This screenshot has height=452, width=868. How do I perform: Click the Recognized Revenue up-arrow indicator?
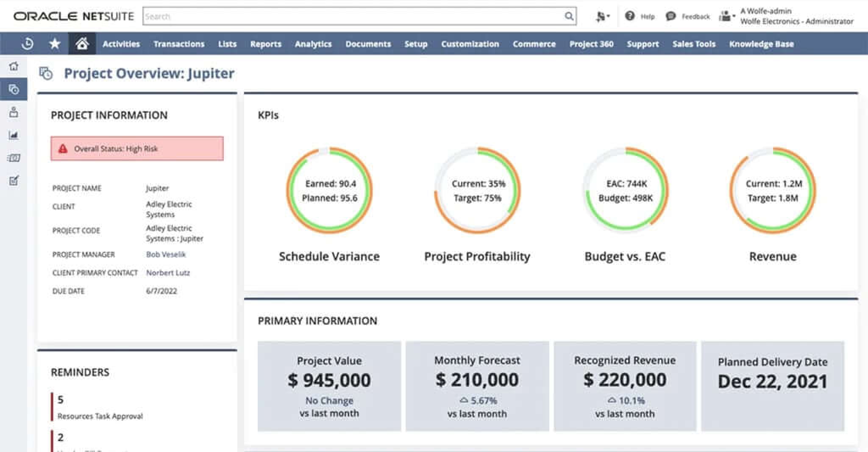tap(612, 400)
